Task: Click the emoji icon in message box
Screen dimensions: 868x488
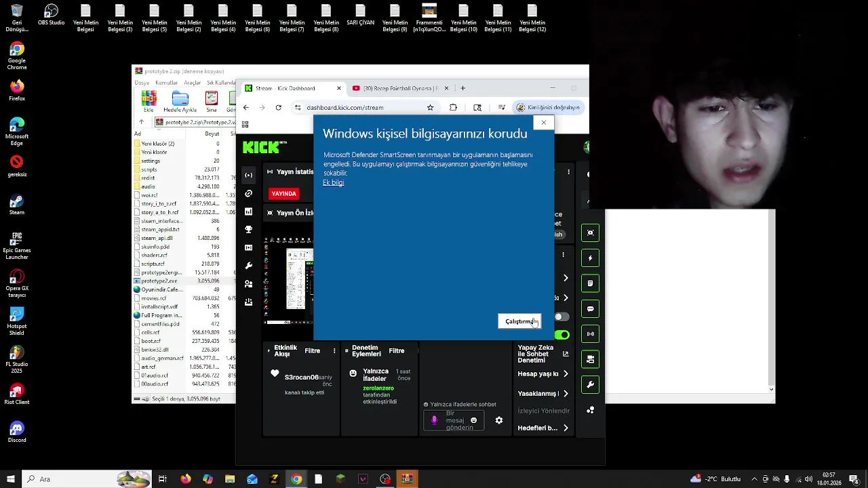Action: [x=473, y=420]
